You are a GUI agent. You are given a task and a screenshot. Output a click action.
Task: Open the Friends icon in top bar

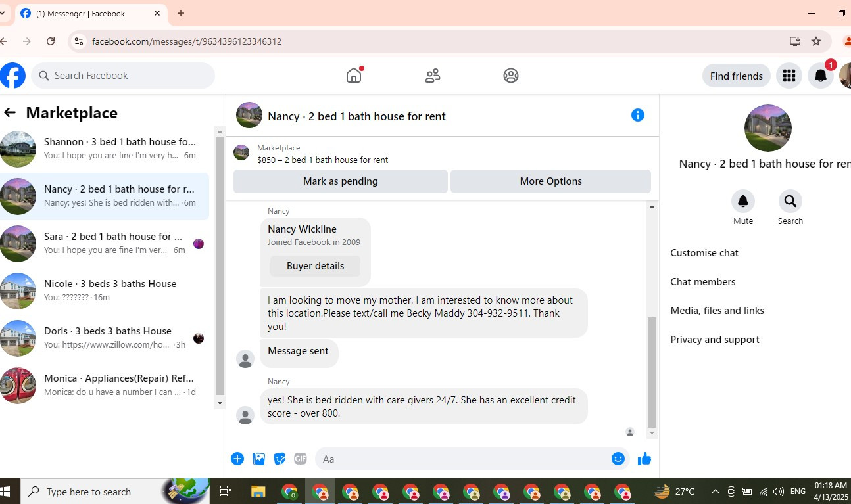point(433,76)
